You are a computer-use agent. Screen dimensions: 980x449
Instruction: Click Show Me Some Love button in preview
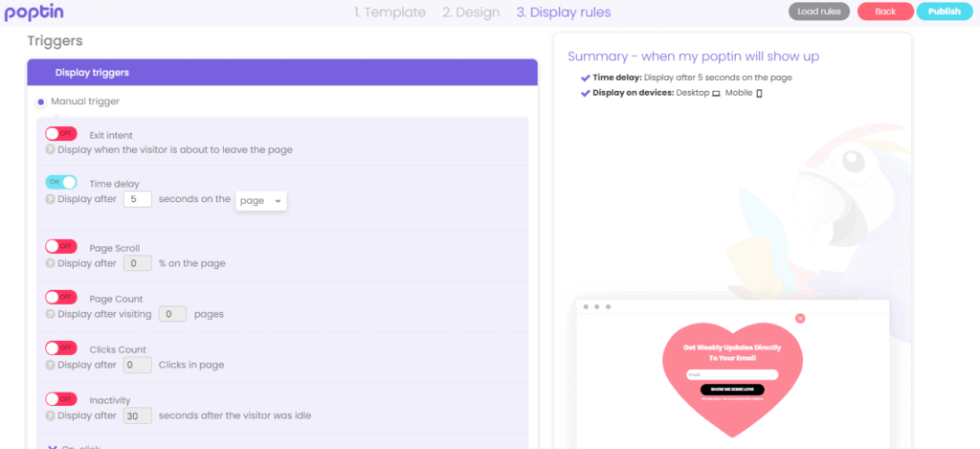pos(732,389)
